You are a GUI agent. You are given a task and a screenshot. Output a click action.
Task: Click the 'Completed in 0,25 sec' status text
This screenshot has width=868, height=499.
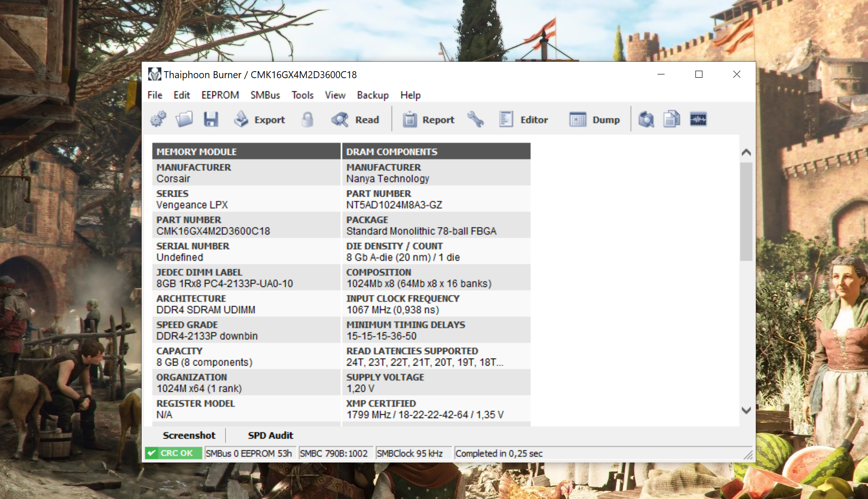(x=499, y=453)
